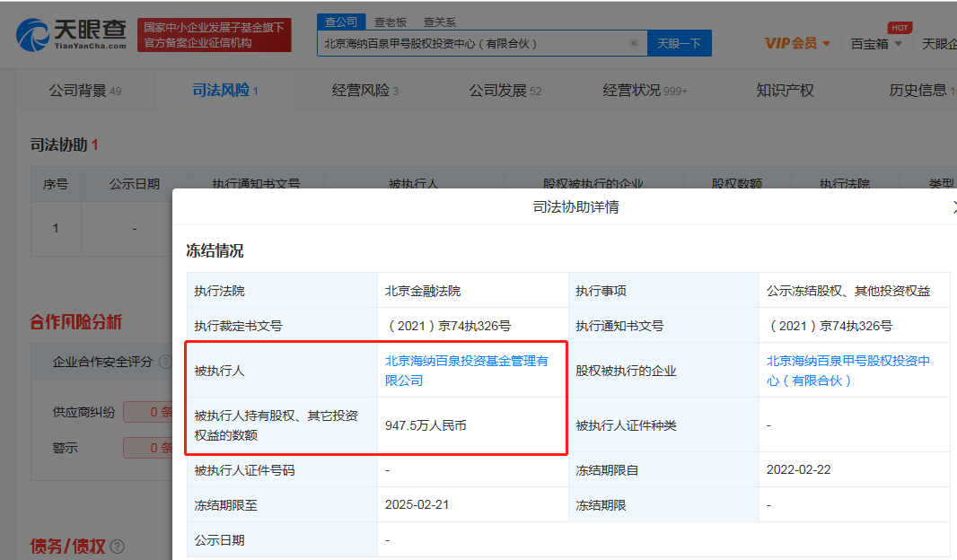Click the 公示日期 column header in background table
Image resolution: width=957 pixels, height=560 pixels.
(135, 184)
